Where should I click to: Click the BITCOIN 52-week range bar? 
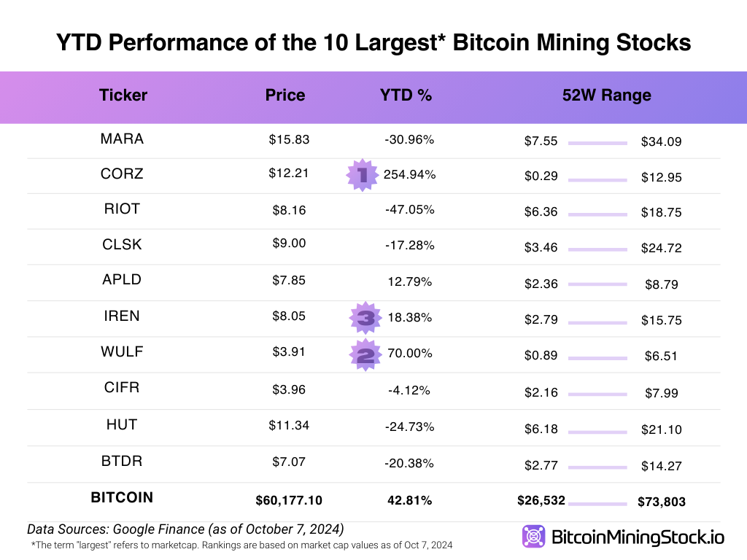coord(597,503)
